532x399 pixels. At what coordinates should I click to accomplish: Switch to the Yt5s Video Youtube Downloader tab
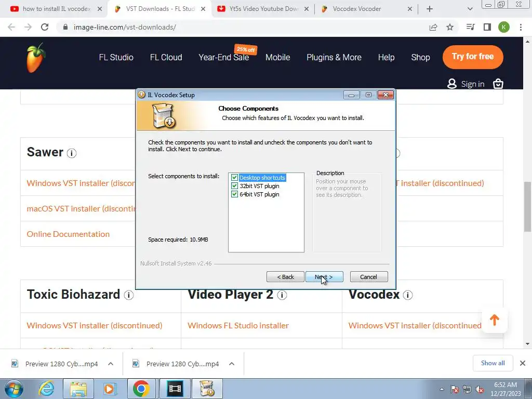263,9
